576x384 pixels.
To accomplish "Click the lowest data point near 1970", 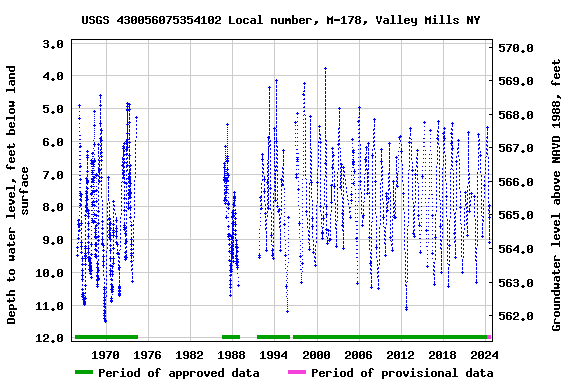I will 105,321.
